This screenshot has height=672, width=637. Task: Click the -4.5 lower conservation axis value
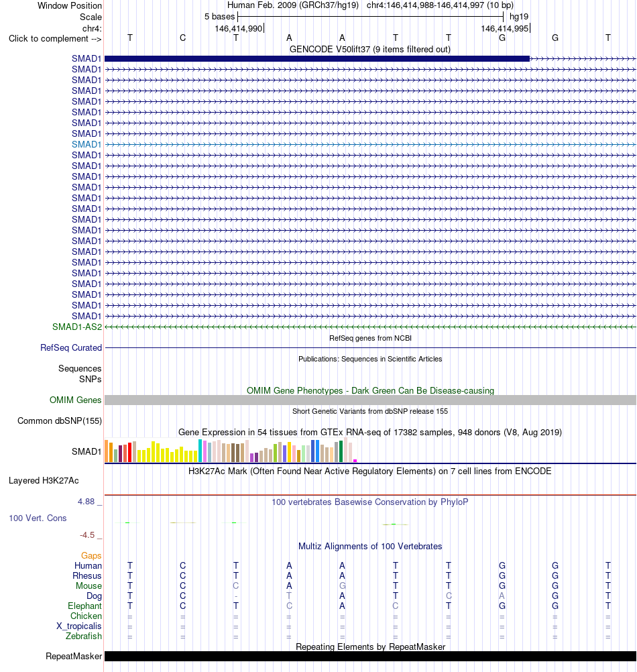(87, 535)
